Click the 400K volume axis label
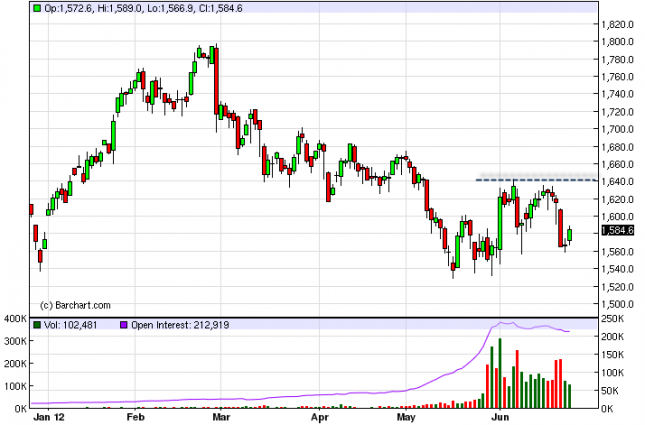This screenshot has height=425, width=645. pyautogui.click(x=15, y=319)
